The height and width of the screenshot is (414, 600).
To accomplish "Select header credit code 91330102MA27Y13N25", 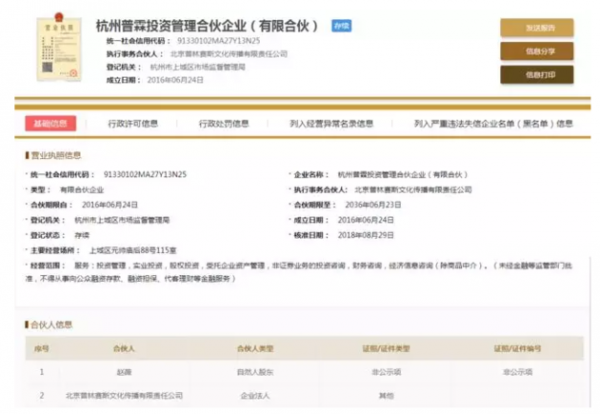I will click(218, 41).
